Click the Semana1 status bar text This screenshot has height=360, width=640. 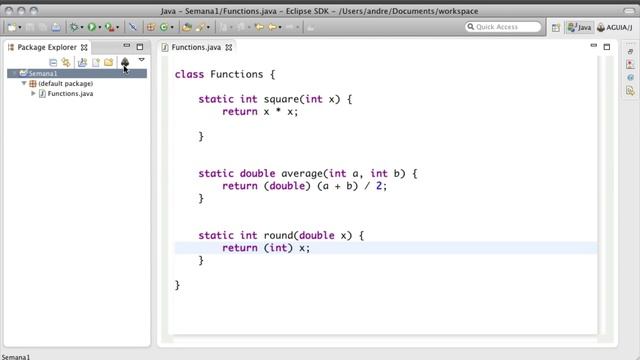pos(16,357)
